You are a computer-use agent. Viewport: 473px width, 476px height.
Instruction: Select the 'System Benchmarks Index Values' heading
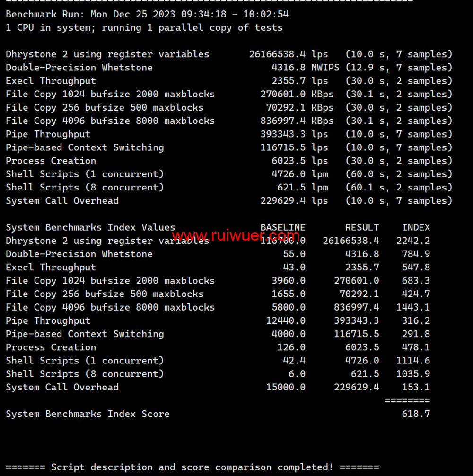point(90,227)
